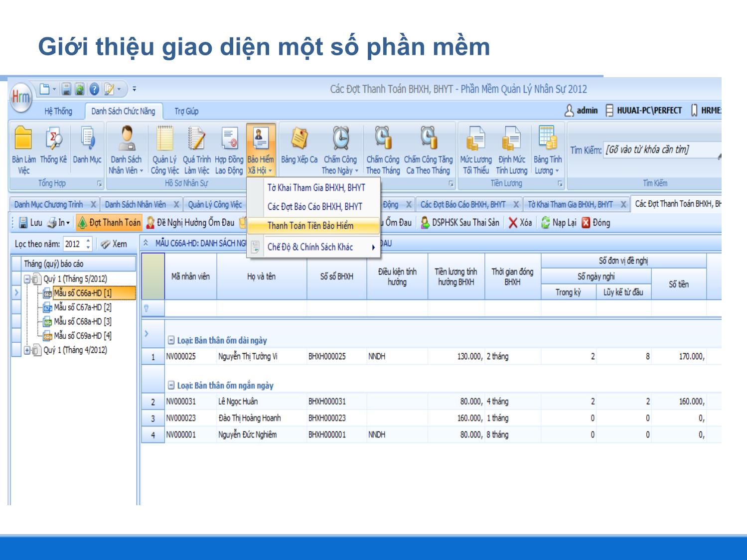Open Danh Sách Nhân Viên employee list
The width and height of the screenshot is (747, 560).
tap(126, 149)
